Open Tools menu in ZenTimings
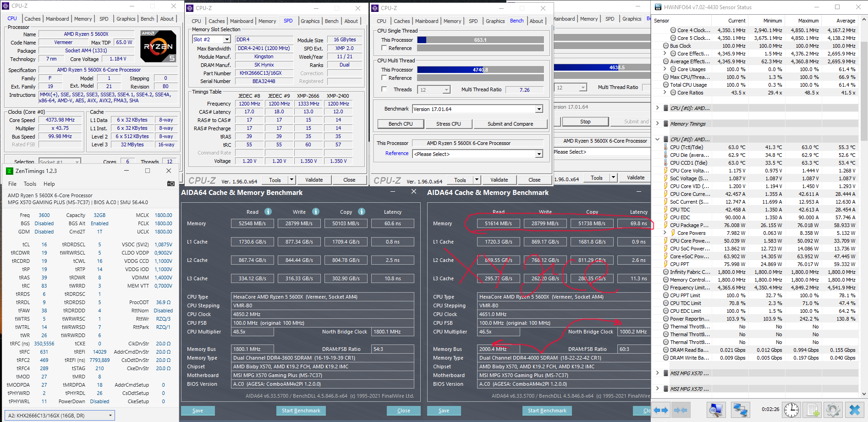 pyautogui.click(x=30, y=184)
